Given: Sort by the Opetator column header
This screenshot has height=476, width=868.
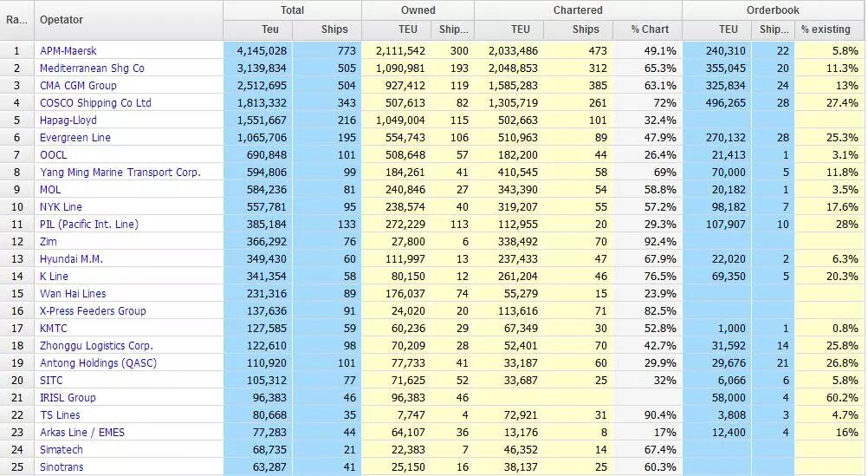Looking at the screenshot, I should [128, 20].
